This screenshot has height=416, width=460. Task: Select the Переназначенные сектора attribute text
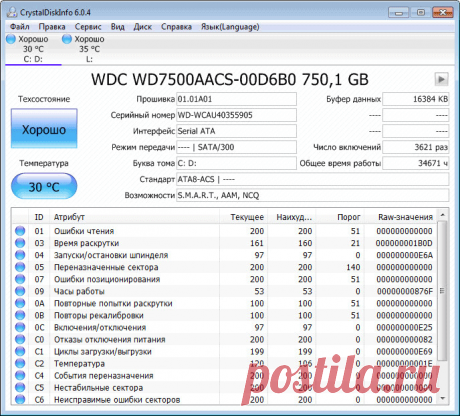pos(106,267)
